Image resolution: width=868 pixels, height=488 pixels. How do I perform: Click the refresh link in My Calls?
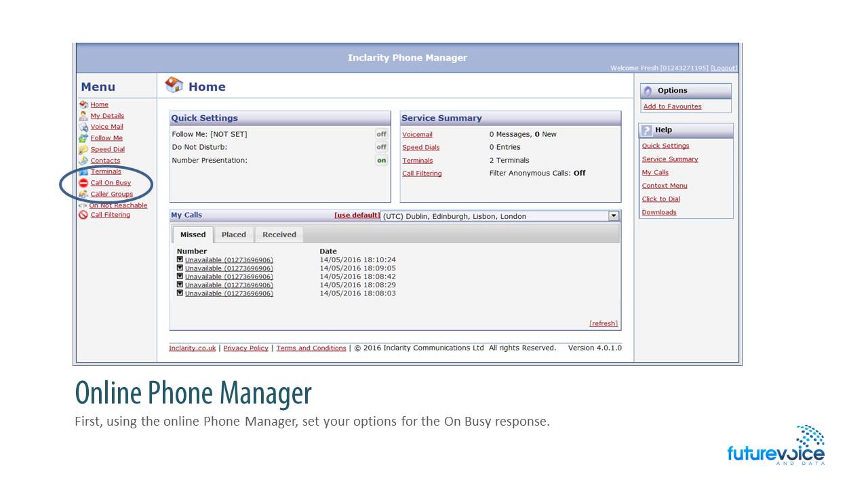tap(604, 323)
